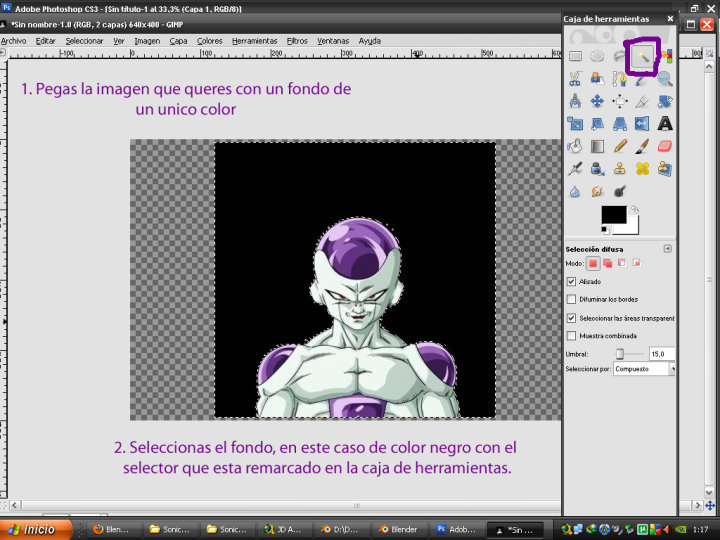Open the Seleccionar por dropdown
720x540 pixels.
(644, 369)
